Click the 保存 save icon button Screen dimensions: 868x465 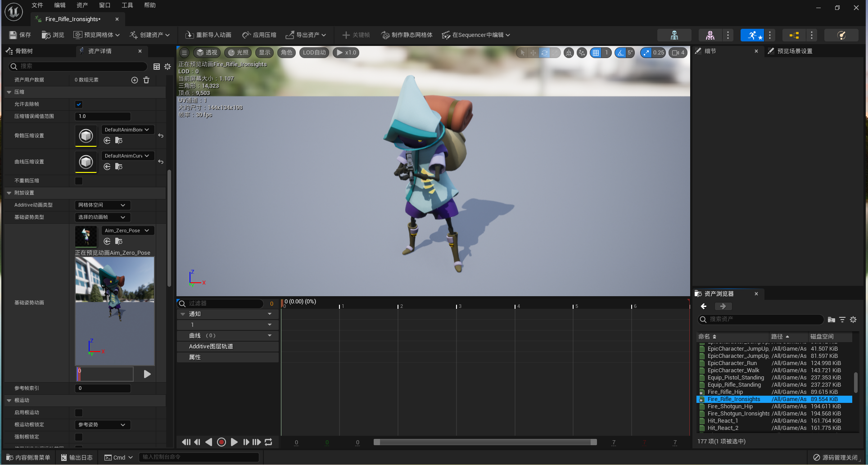20,35
